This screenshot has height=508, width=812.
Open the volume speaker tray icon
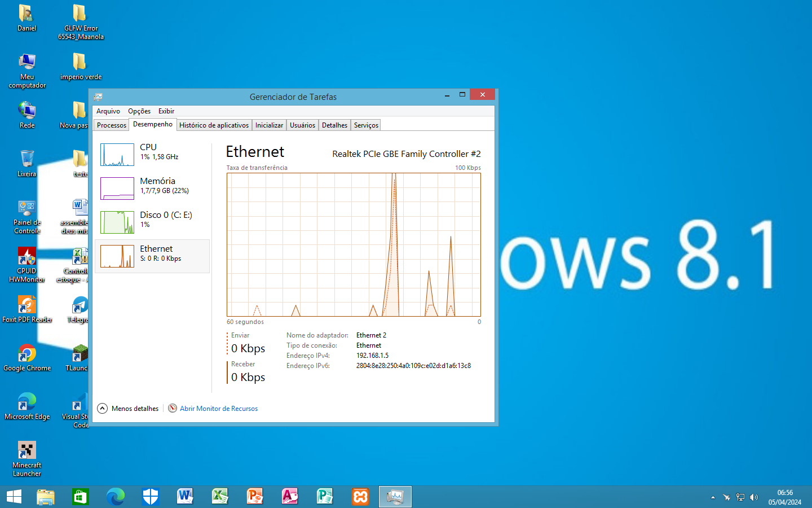tap(754, 497)
